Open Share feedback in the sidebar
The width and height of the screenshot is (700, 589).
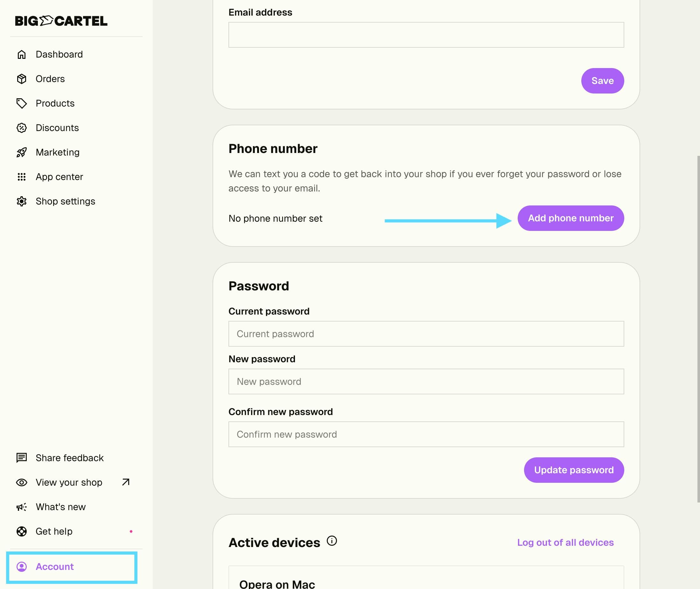(69, 458)
